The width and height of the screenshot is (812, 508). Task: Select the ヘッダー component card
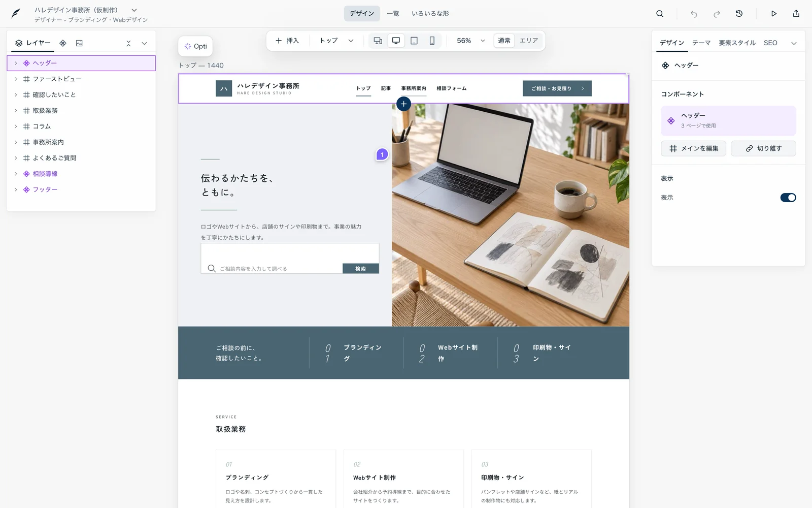pos(728,120)
